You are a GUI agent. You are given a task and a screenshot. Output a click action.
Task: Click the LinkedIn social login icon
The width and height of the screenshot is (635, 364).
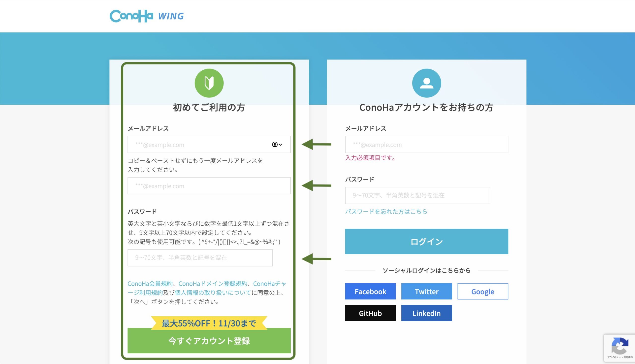(x=427, y=313)
